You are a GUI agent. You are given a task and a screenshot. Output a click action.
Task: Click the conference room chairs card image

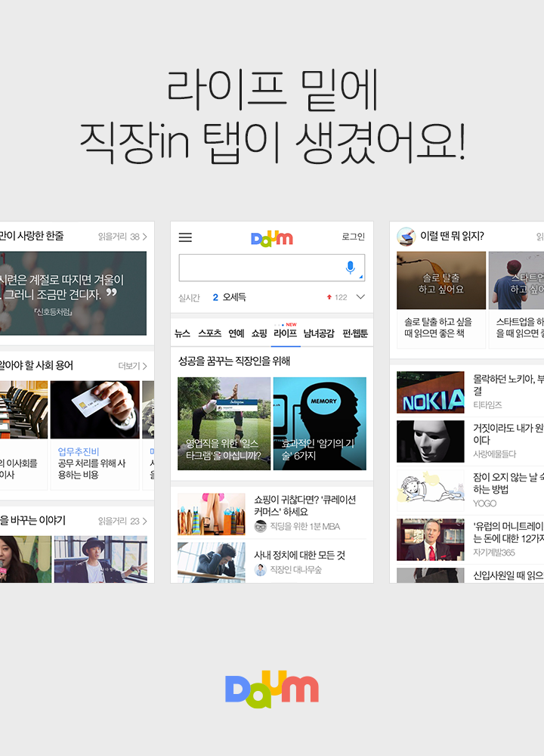point(23,410)
